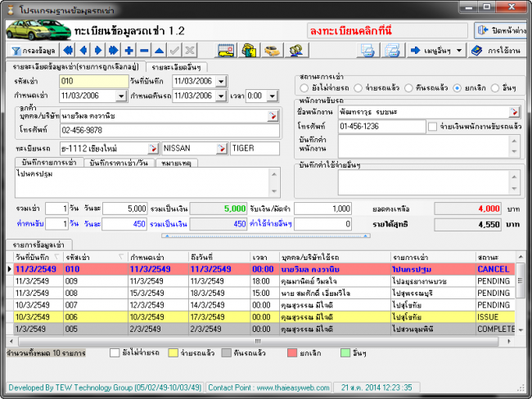Click the blue plus add-record icon
Screen dimensions: 532x399
[129, 51]
